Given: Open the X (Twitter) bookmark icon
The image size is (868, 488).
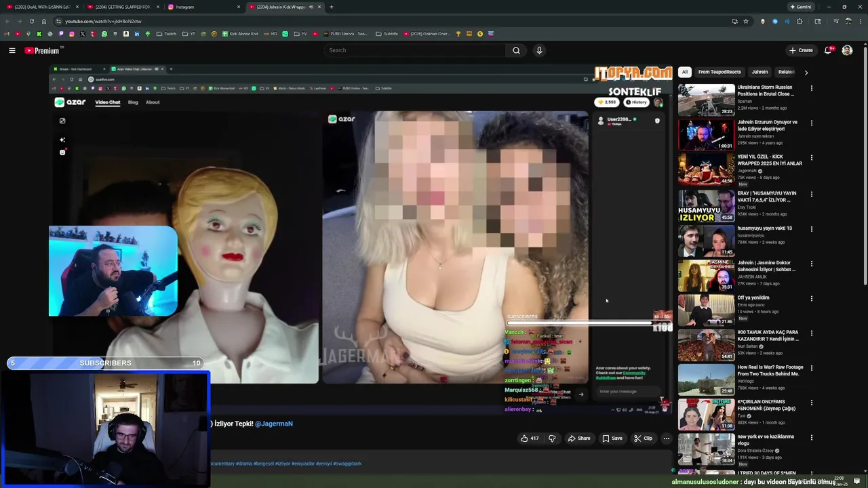Looking at the screenshot, I should coord(83,33).
